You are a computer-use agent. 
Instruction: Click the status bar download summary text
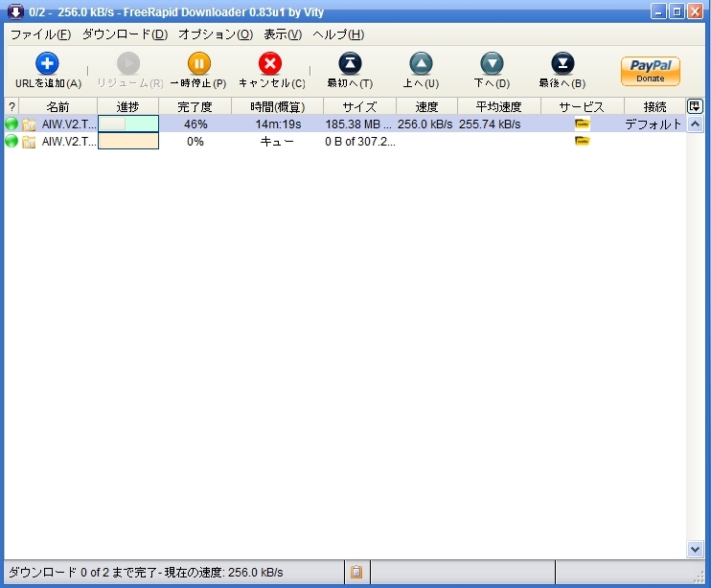(146, 572)
